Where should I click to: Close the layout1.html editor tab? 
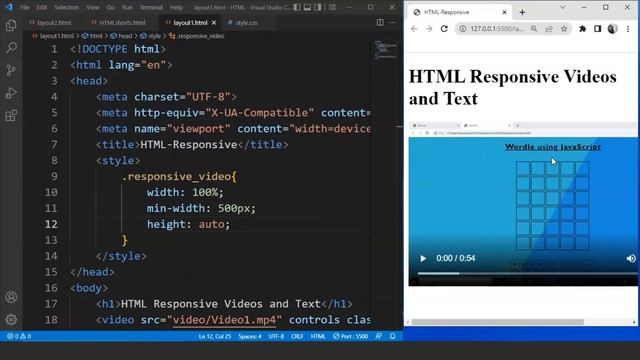[214, 23]
